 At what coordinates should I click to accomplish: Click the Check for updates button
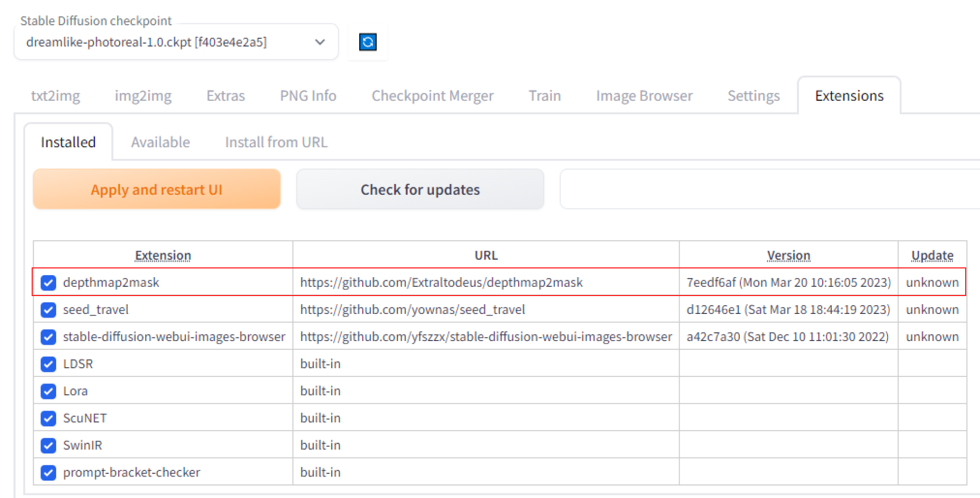(420, 190)
